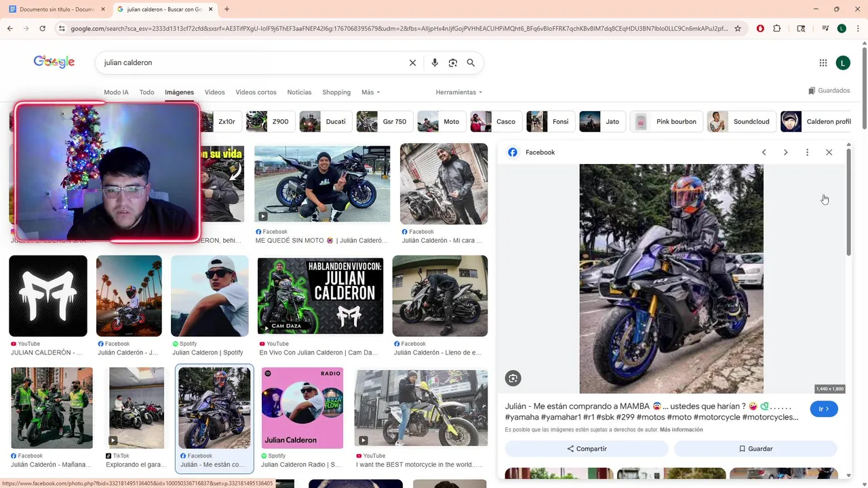Open a new browser tab
This screenshot has width=868, height=488.
click(x=226, y=9)
